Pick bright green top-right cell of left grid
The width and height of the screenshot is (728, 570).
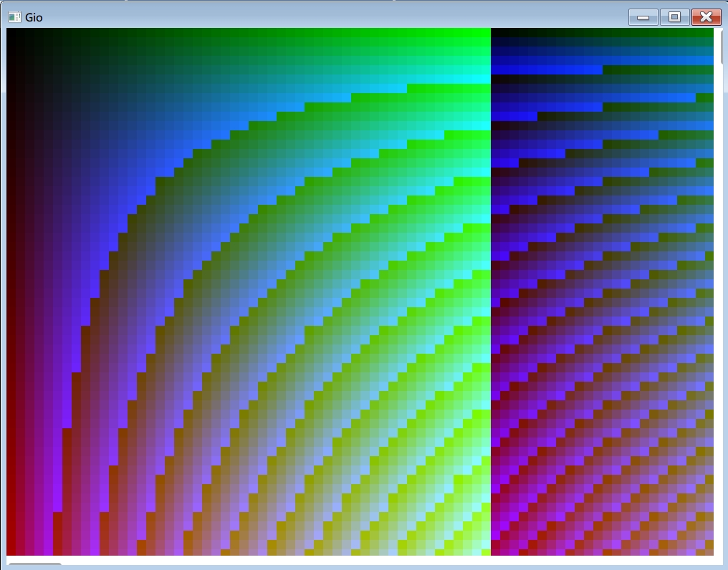pyautogui.click(x=486, y=33)
